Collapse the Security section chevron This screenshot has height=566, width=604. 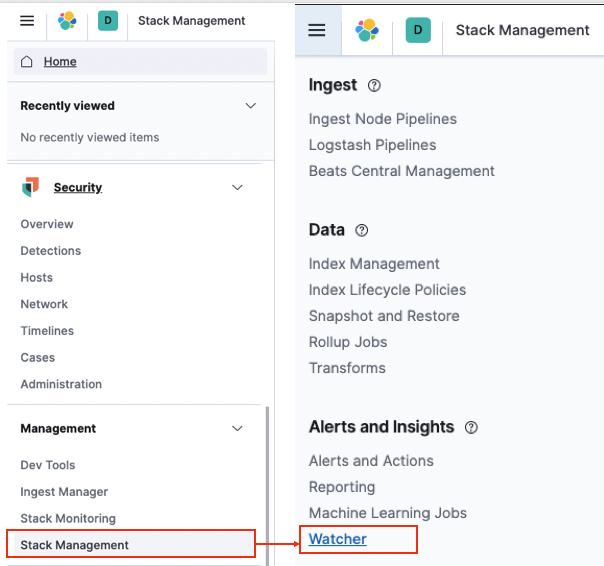[237, 187]
